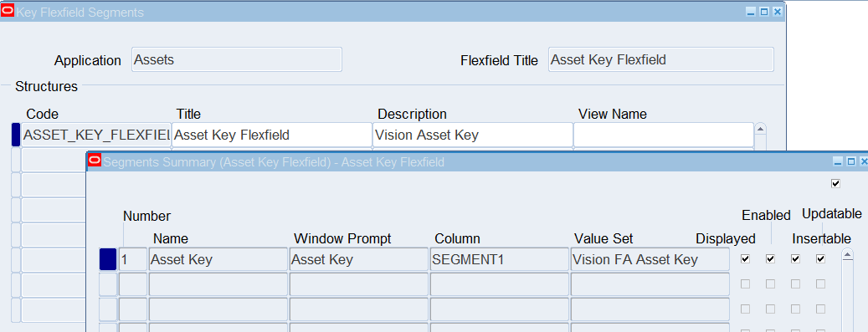This screenshot has width=868, height=332.
Task: Click the Oracle icon in Key Flexfield Segments title
Action: [x=8, y=11]
